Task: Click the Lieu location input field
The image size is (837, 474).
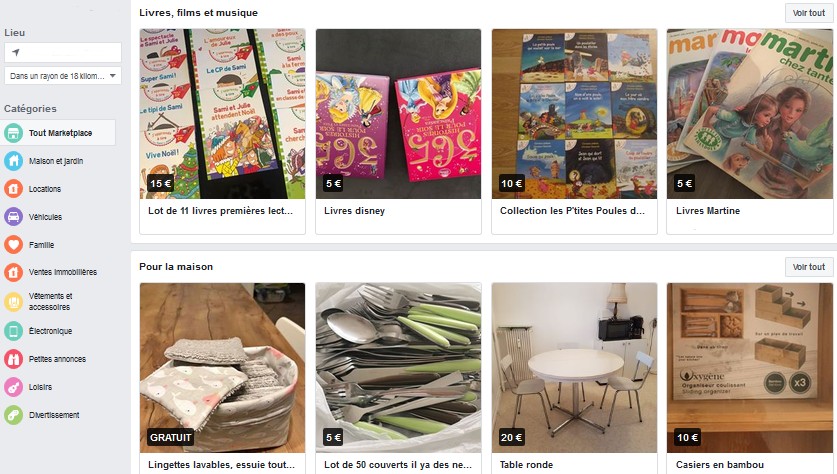Action: pyautogui.click(x=63, y=52)
